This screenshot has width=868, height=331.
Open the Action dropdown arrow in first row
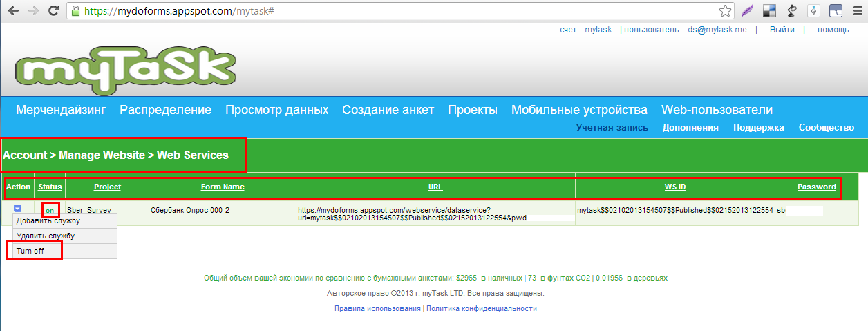tap(18, 208)
